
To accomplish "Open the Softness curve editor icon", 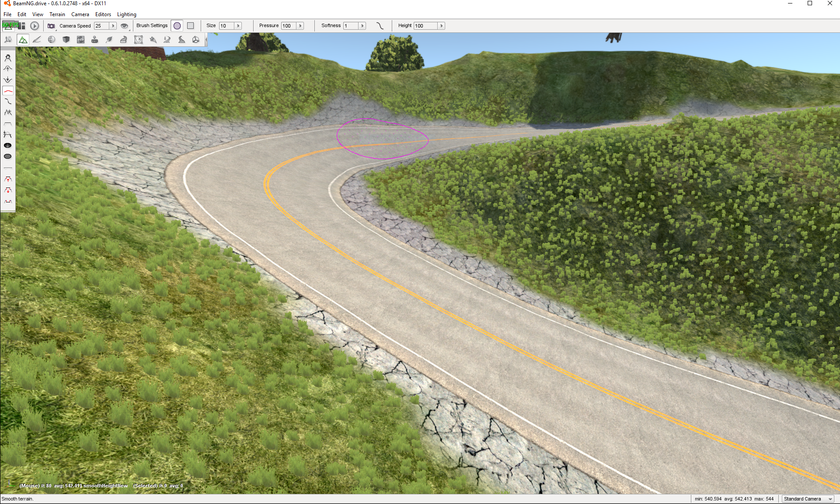I will 380,26.
